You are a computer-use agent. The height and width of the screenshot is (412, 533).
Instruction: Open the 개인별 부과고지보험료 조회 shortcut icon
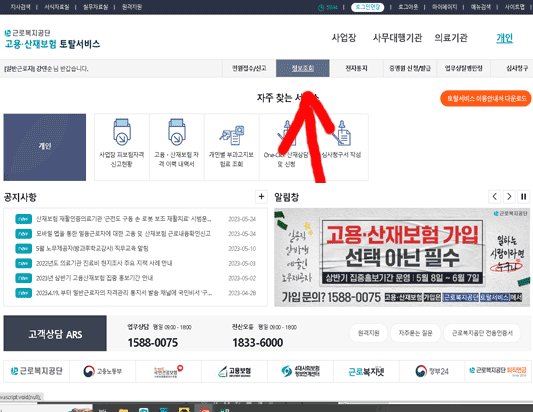coord(231,135)
